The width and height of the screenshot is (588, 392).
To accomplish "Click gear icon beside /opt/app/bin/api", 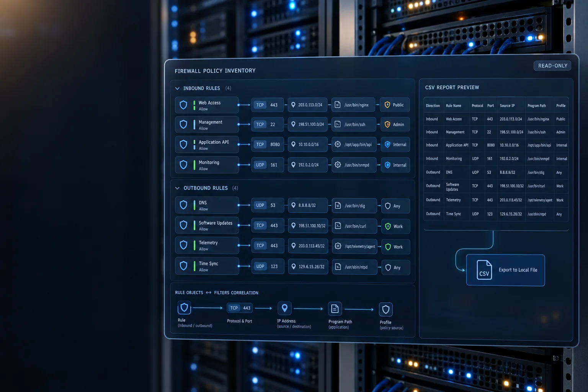I will pyautogui.click(x=338, y=144).
